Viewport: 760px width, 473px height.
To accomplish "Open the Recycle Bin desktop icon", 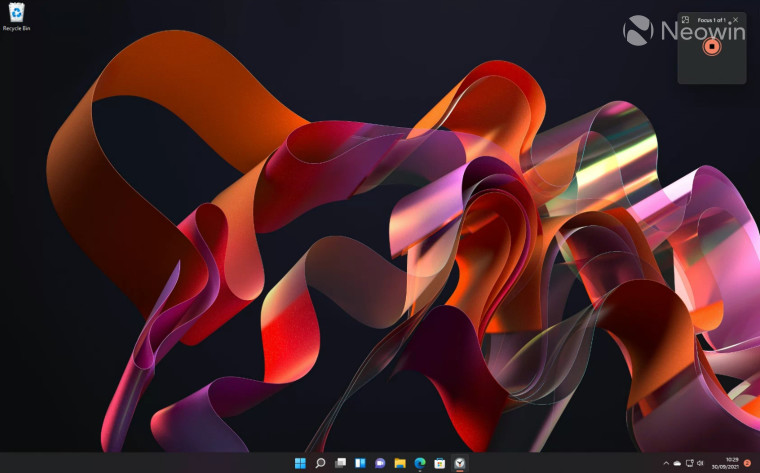I will 16,17.
